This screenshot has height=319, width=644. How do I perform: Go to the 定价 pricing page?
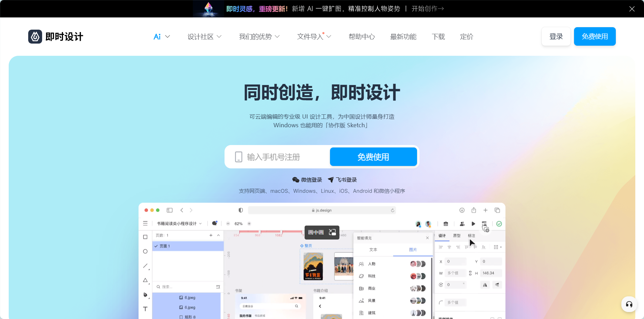466,37
